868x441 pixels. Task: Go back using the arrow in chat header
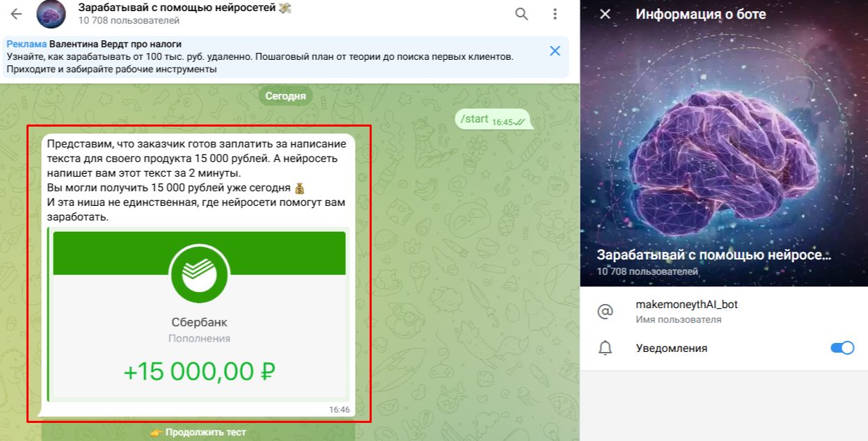tap(16, 14)
